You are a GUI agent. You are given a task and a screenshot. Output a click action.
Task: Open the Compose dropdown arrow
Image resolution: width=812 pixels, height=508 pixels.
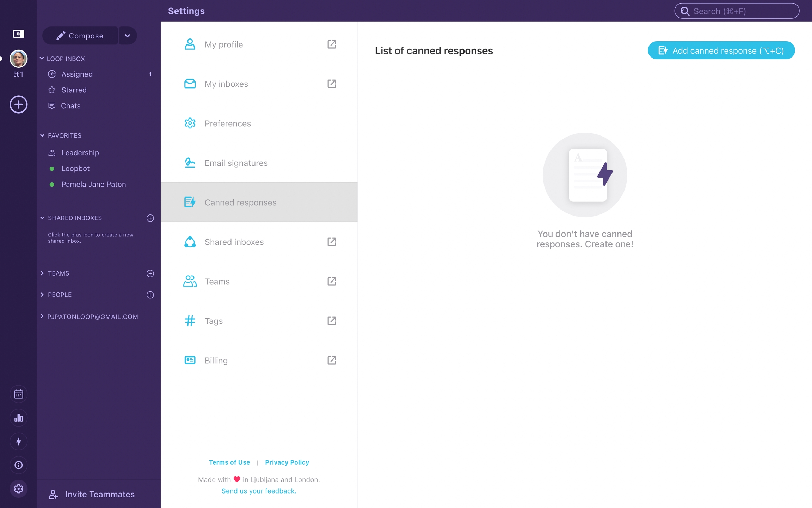pyautogui.click(x=128, y=36)
